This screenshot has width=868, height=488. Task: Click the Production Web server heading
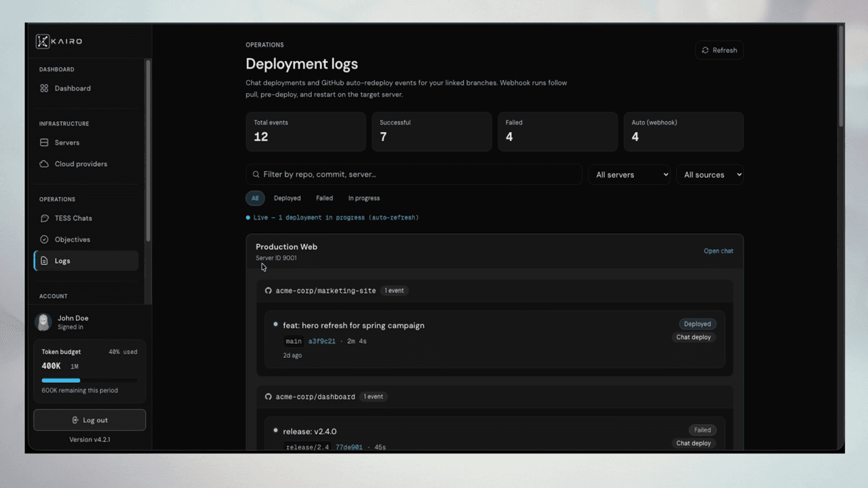286,247
